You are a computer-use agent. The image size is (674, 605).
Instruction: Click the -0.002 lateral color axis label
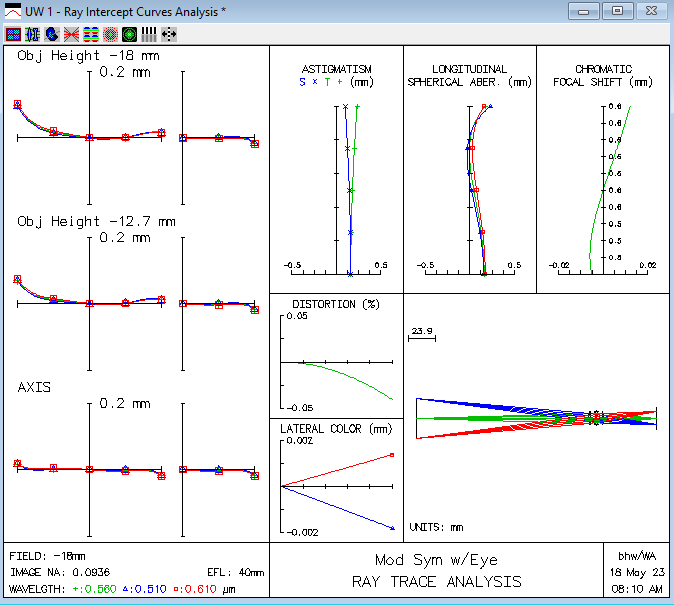coord(303,532)
